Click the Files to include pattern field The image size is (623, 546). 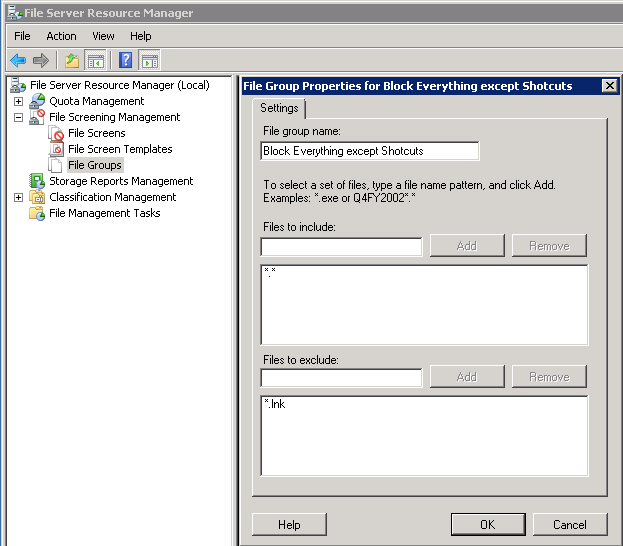click(341, 247)
